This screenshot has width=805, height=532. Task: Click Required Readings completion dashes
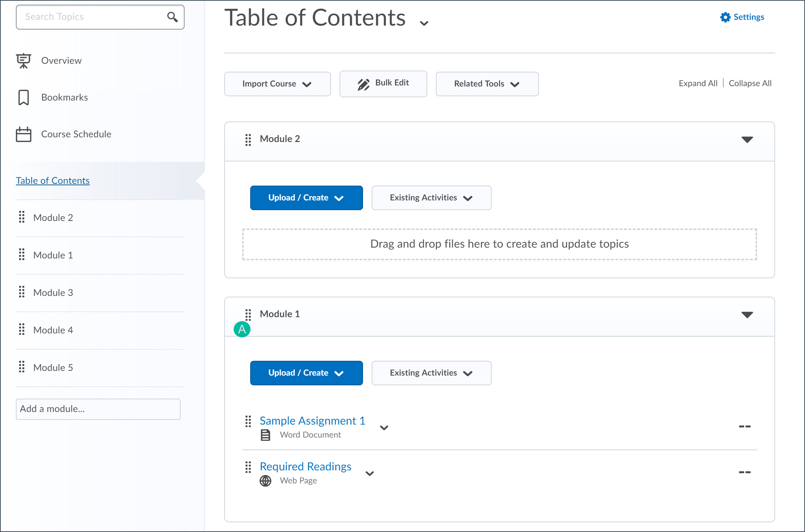click(x=744, y=472)
